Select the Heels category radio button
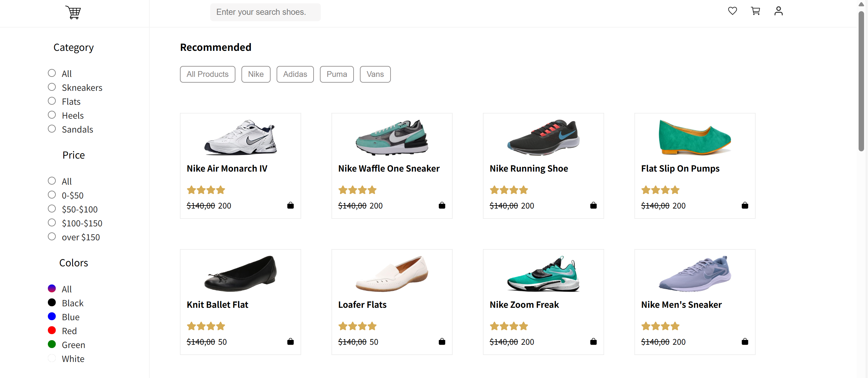868x378 pixels. point(52,115)
